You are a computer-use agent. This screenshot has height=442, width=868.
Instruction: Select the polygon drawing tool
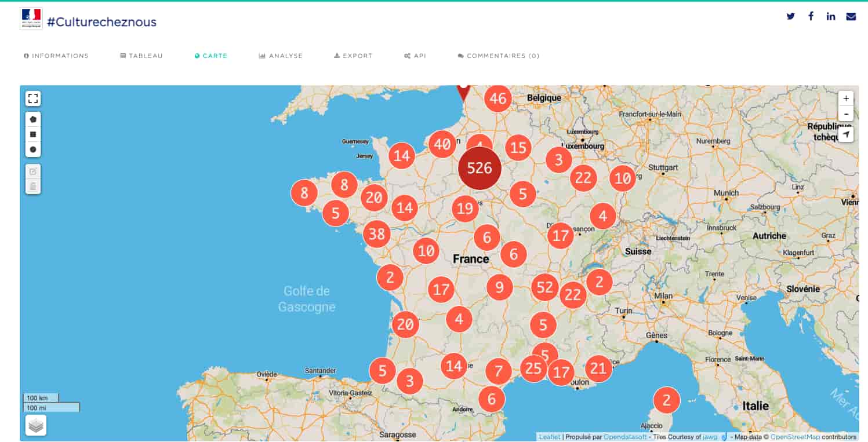coord(33,119)
